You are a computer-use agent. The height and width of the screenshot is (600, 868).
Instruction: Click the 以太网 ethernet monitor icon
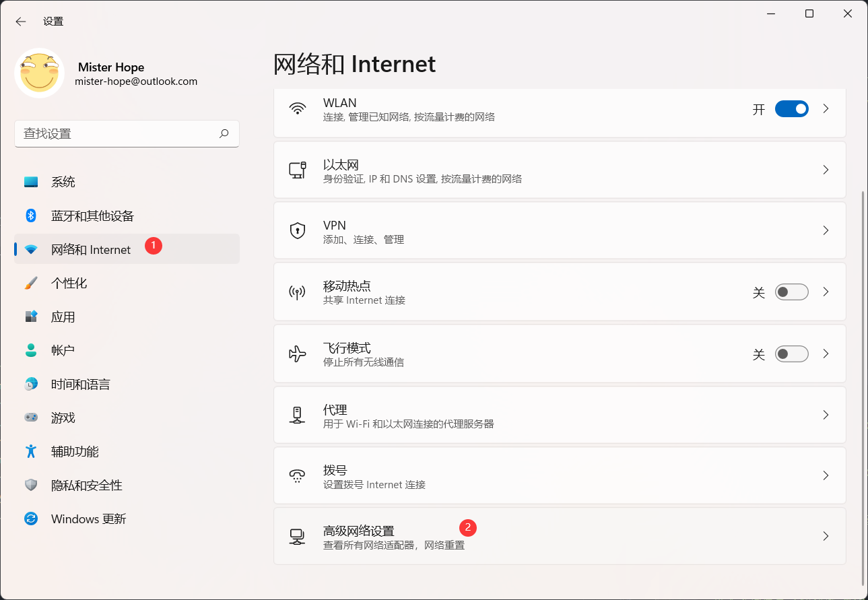tap(298, 170)
